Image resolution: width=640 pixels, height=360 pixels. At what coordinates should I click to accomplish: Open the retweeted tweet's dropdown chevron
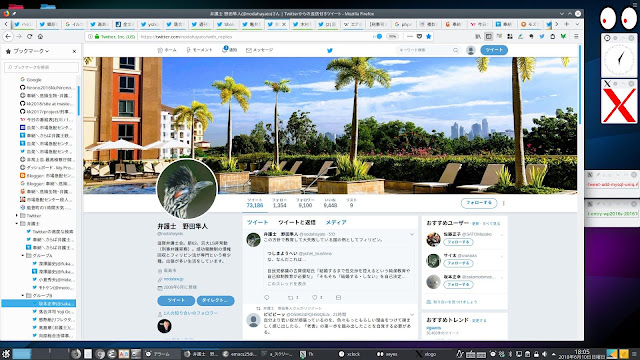coord(412,315)
